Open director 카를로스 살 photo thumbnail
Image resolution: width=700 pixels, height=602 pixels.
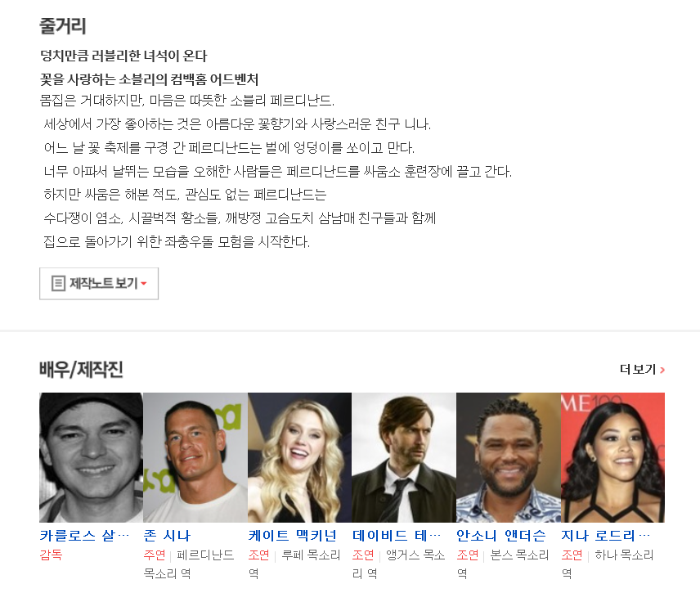[x=91, y=457]
